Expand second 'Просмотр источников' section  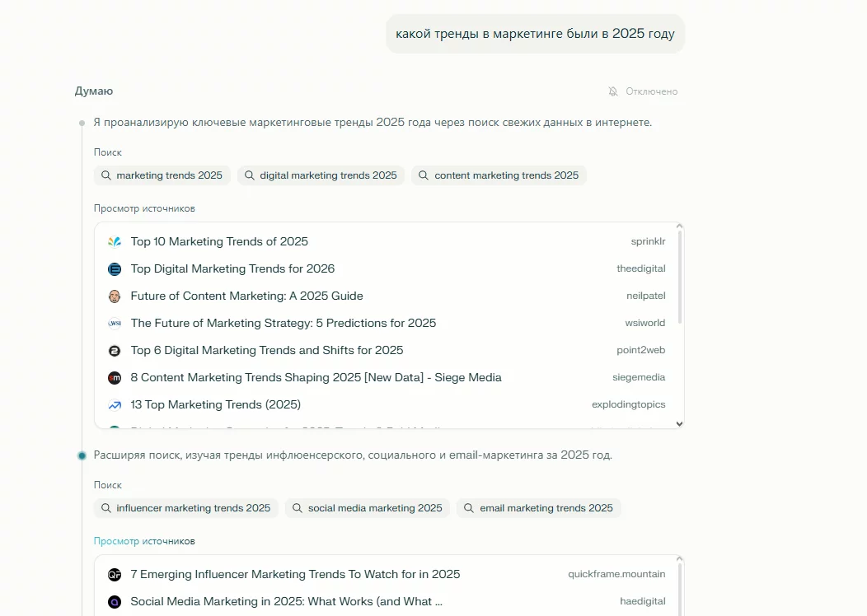click(x=144, y=541)
